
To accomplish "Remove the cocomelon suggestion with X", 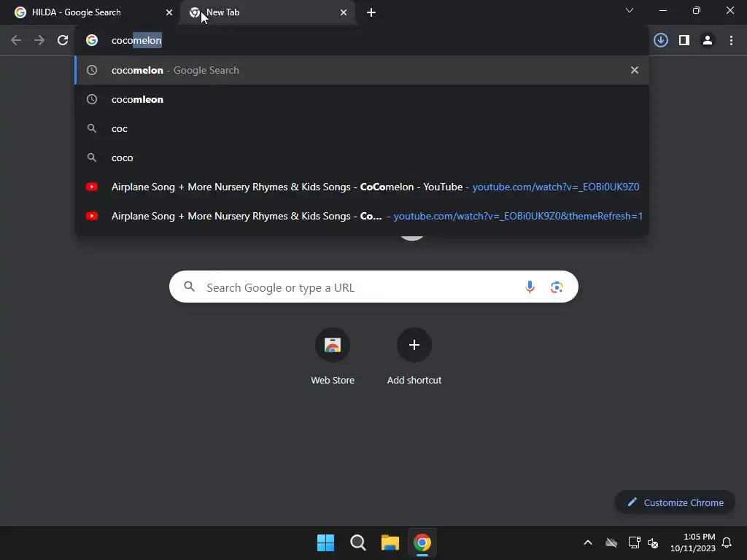I will 635,70.
